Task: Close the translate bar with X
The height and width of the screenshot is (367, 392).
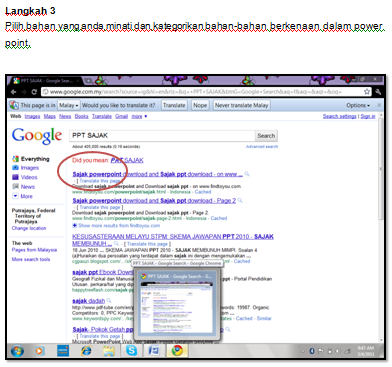Action: pos(379,105)
